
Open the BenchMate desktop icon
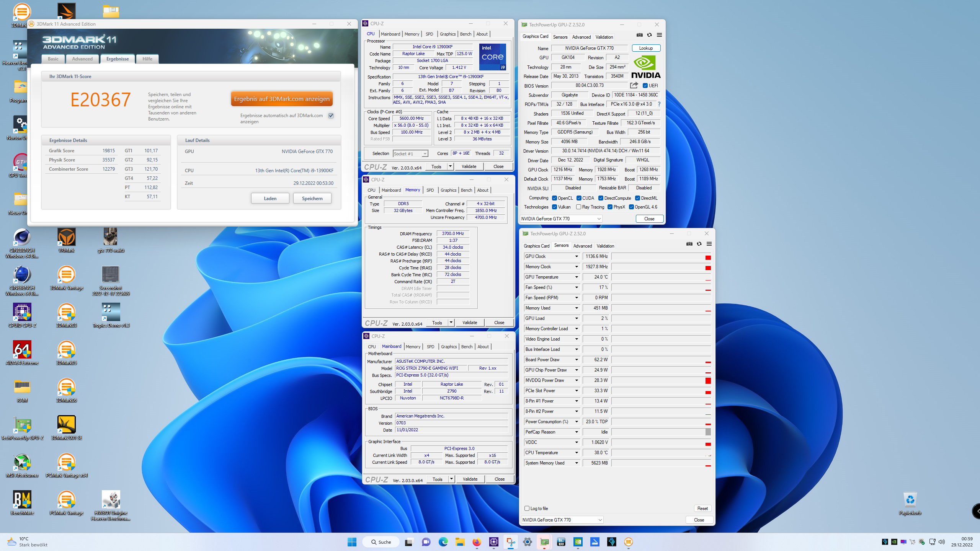pyautogui.click(x=22, y=503)
